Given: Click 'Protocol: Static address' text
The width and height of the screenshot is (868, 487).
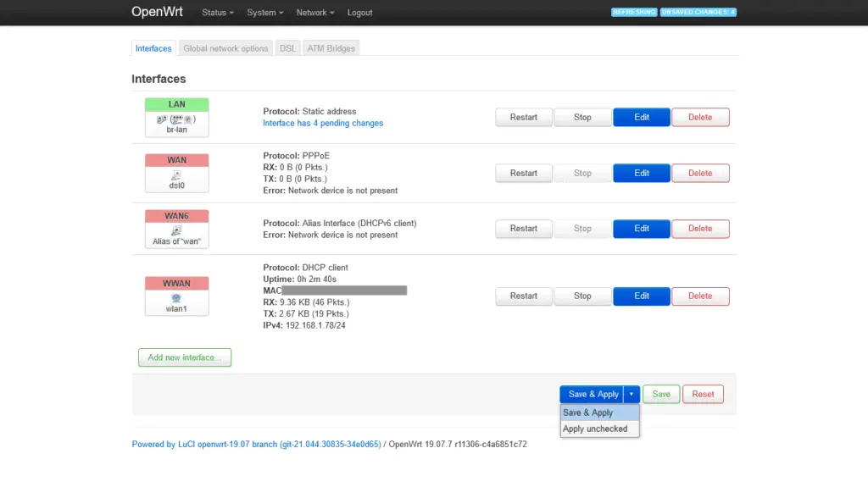Looking at the screenshot, I should click(x=309, y=111).
